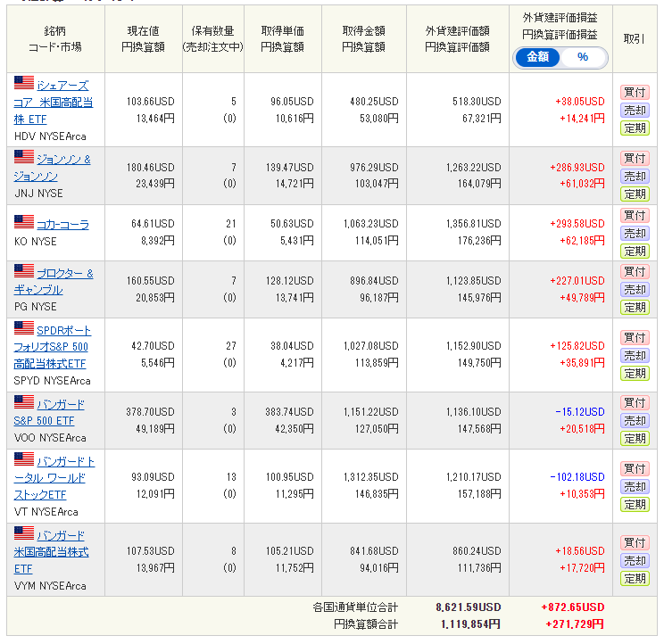
Task: Click US flag icon in VT row
Action: [x=24, y=459]
